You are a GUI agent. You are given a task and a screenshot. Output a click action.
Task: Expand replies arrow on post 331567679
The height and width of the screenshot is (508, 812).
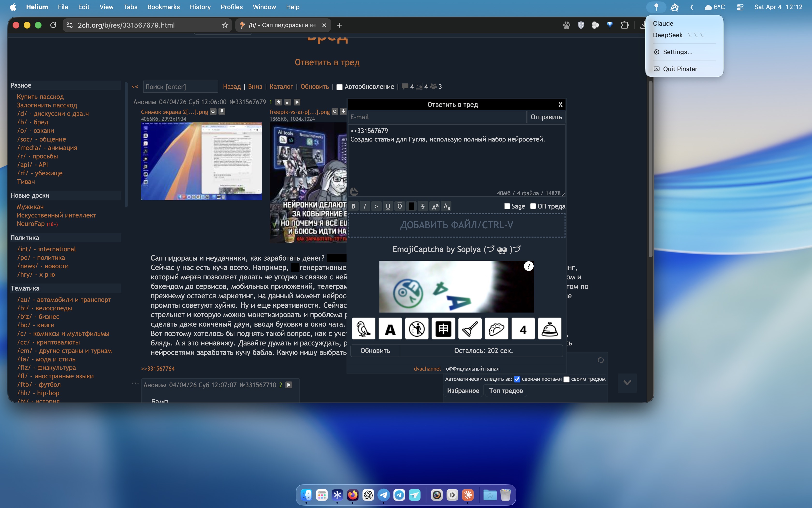coord(297,102)
